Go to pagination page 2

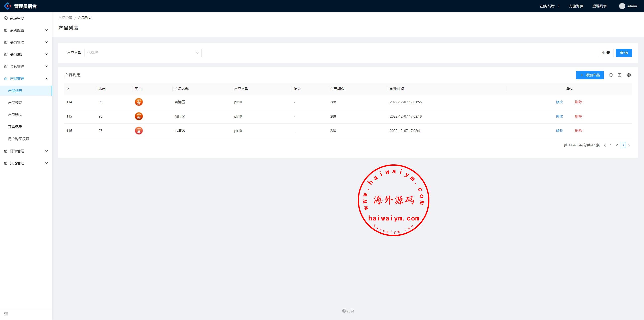pos(617,145)
